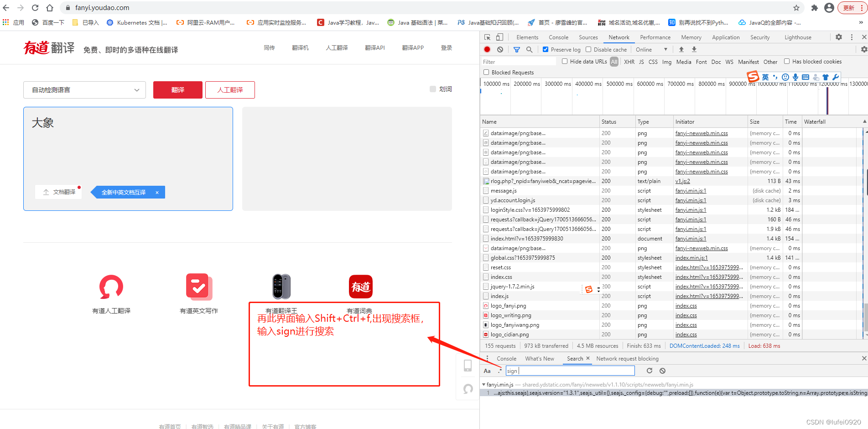Open Network panel settings gear
This screenshot has height=429, width=868.
point(864,49)
